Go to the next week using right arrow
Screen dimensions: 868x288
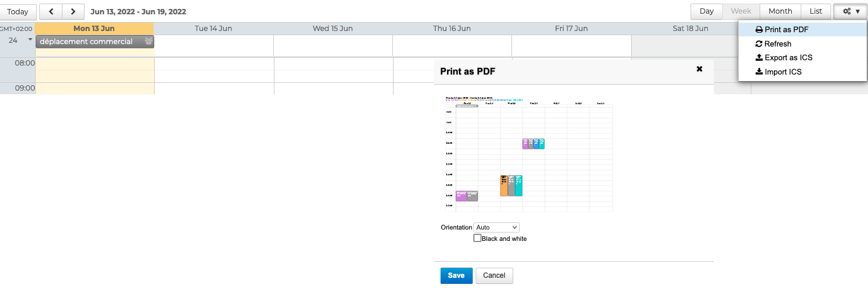click(x=73, y=11)
